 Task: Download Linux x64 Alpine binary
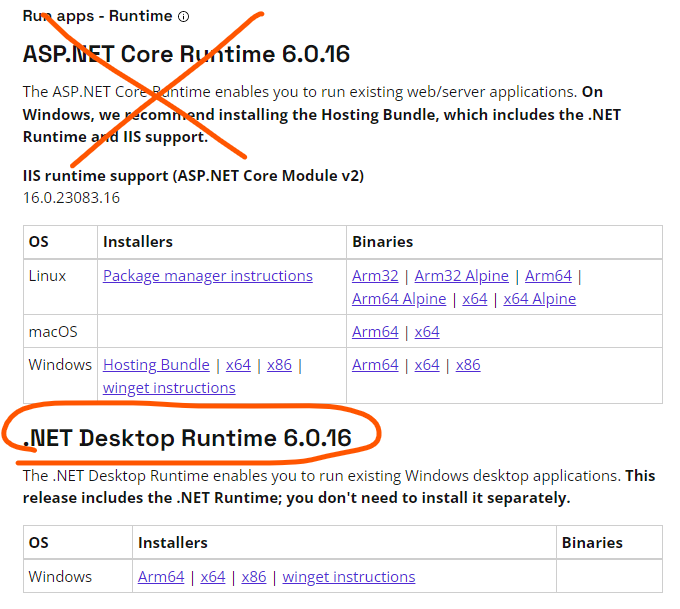tap(539, 299)
